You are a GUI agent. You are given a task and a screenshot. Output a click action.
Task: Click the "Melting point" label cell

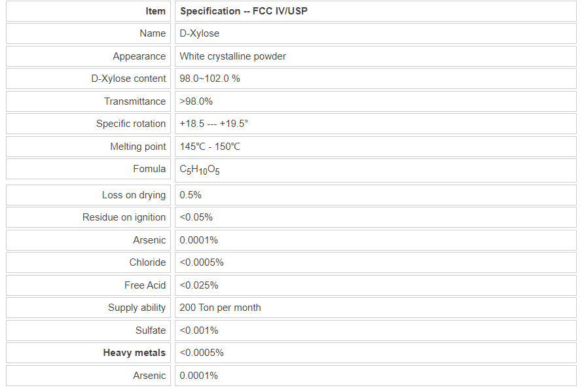coord(137,147)
